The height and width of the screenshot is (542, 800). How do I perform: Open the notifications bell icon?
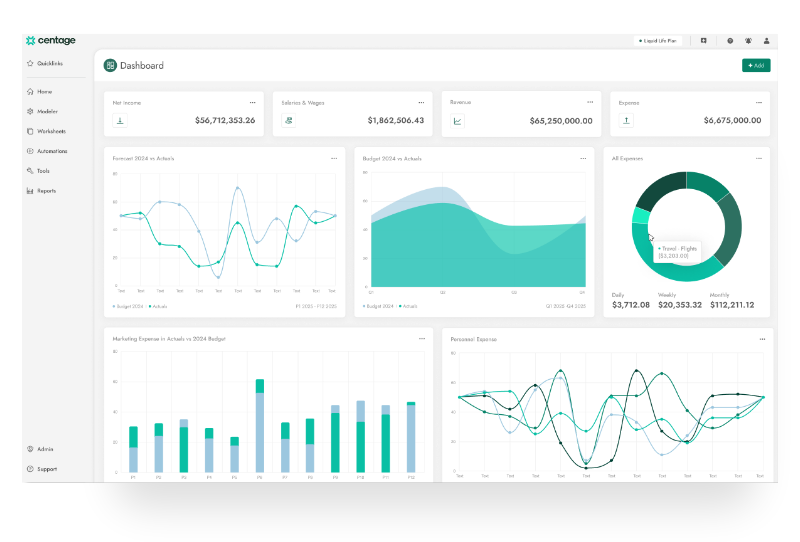[x=748, y=41]
